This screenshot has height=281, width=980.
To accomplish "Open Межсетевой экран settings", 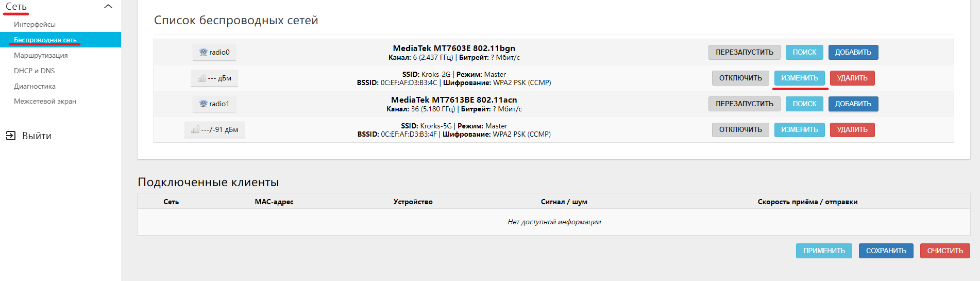I will point(45,101).
